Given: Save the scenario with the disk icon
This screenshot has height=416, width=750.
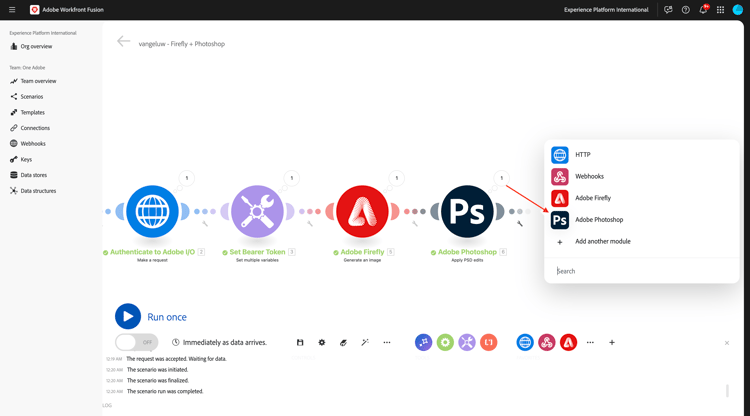Looking at the screenshot, I should click(x=300, y=342).
